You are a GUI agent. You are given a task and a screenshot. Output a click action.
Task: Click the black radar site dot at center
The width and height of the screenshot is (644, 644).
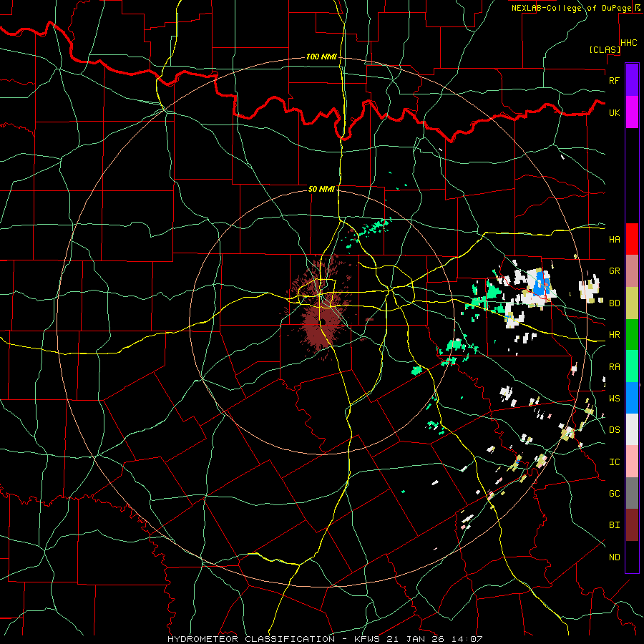[323, 321]
